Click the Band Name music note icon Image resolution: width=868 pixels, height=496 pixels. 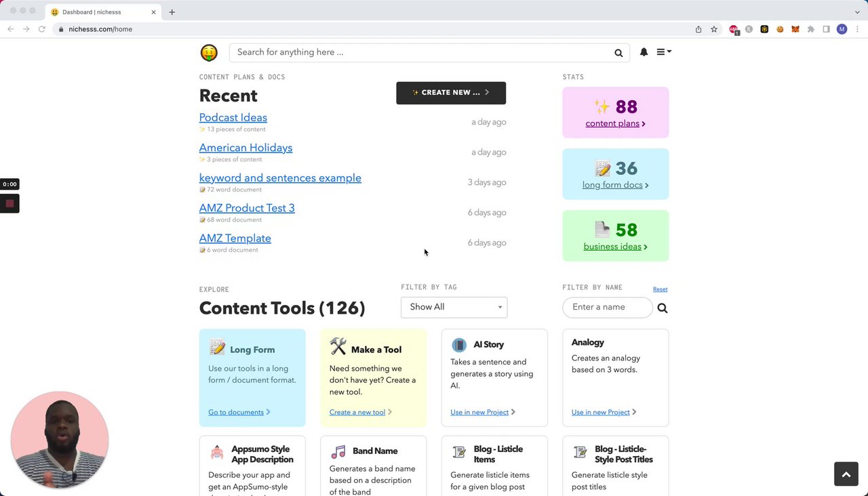point(338,451)
